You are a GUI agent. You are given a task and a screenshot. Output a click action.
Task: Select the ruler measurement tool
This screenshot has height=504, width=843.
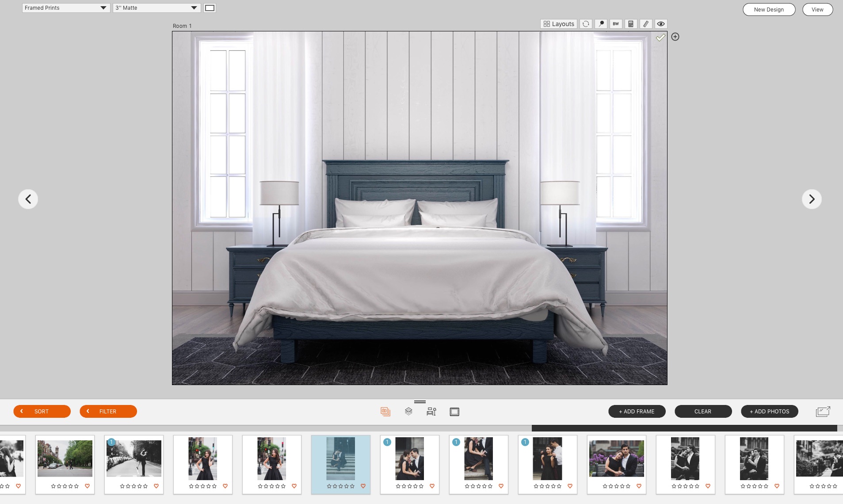pyautogui.click(x=646, y=24)
